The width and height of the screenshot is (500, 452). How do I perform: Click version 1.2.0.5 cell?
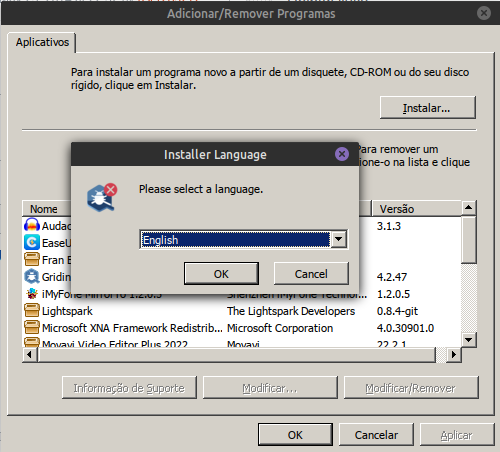click(x=393, y=294)
